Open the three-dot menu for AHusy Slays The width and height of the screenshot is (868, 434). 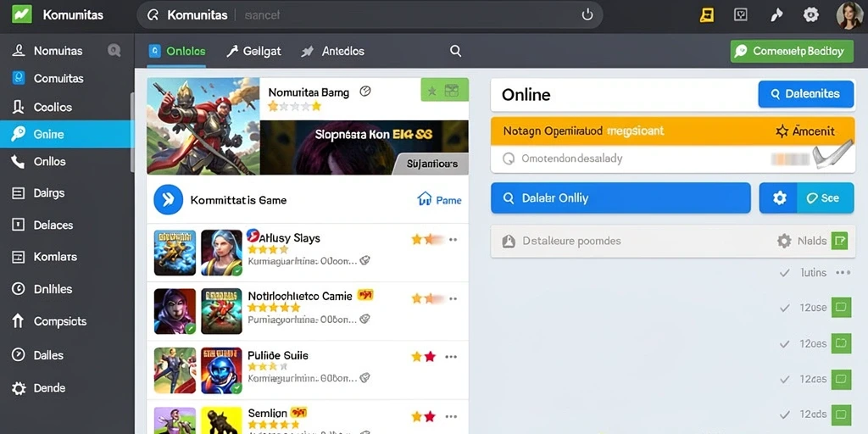point(453,240)
